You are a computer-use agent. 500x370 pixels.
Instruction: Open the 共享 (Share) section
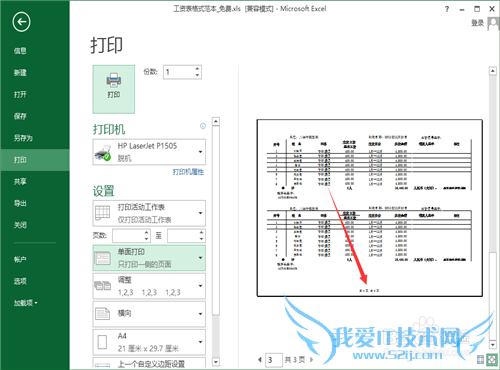tap(20, 181)
